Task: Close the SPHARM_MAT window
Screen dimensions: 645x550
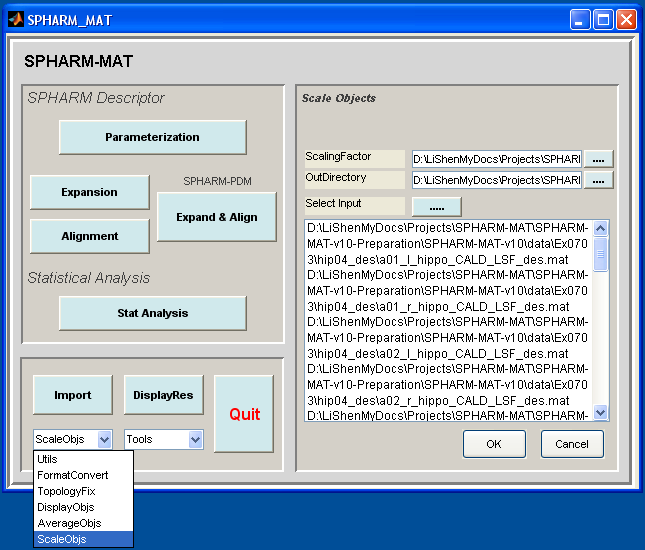Action: pyautogui.click(x=626, y=20)
